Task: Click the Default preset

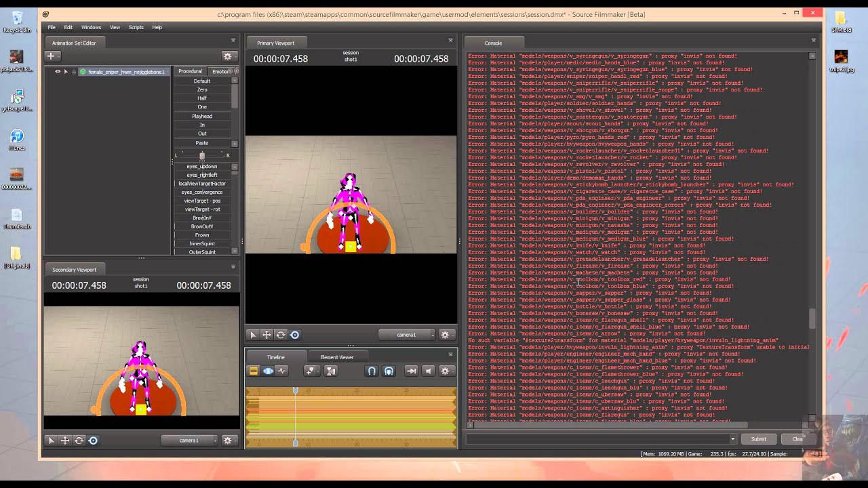Action: (x=202, y=81)
